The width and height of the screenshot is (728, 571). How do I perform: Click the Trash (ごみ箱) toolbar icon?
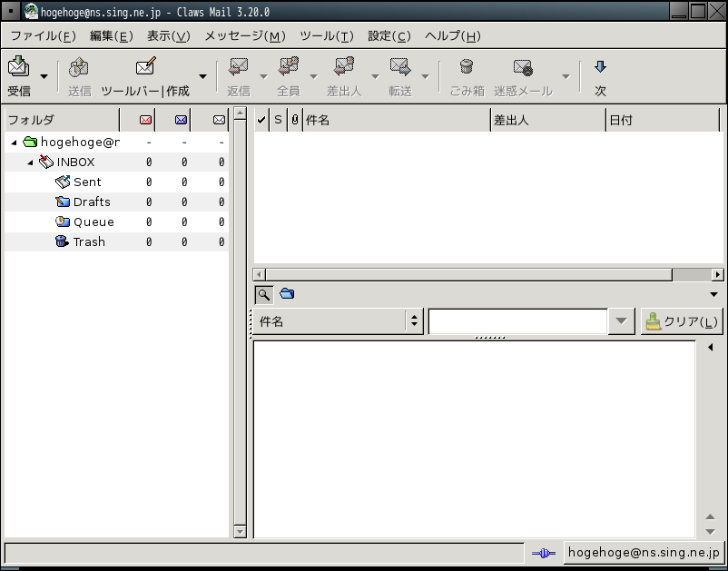tap(467, 67)
